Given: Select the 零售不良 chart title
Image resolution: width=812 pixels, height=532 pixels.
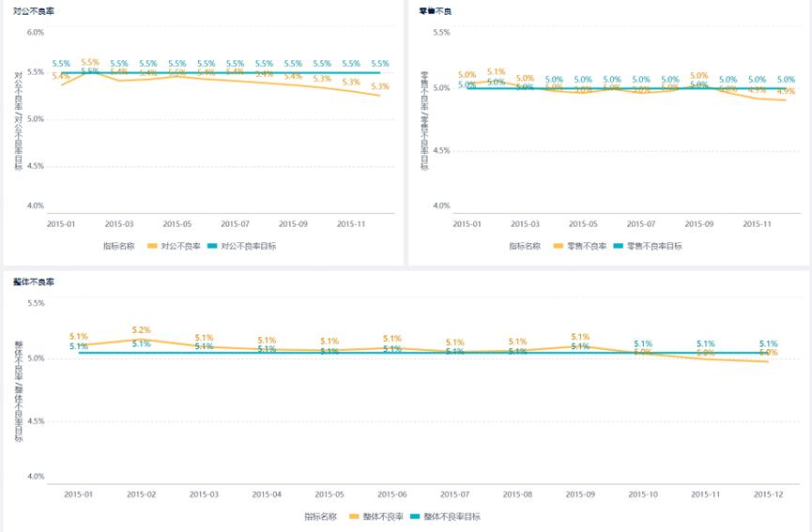Looking at the screenshot, I should pyautogui.click(x=435, y=10).
